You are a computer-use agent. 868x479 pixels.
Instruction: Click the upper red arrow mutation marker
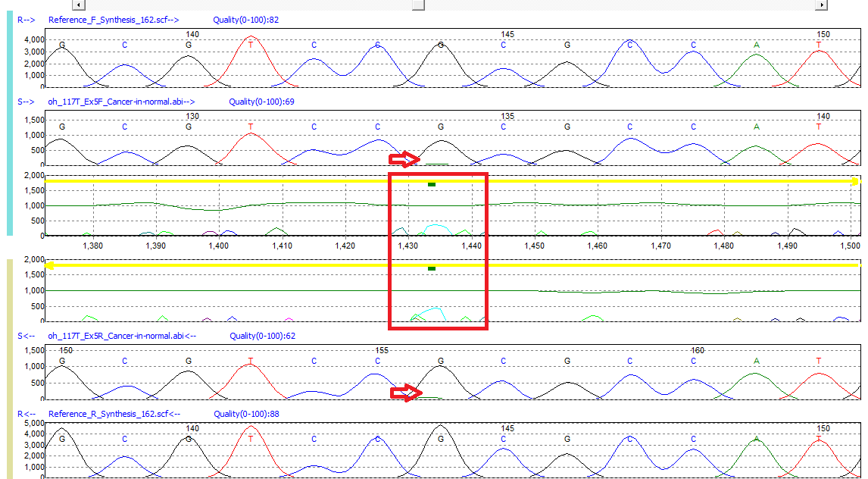[404, 159]
